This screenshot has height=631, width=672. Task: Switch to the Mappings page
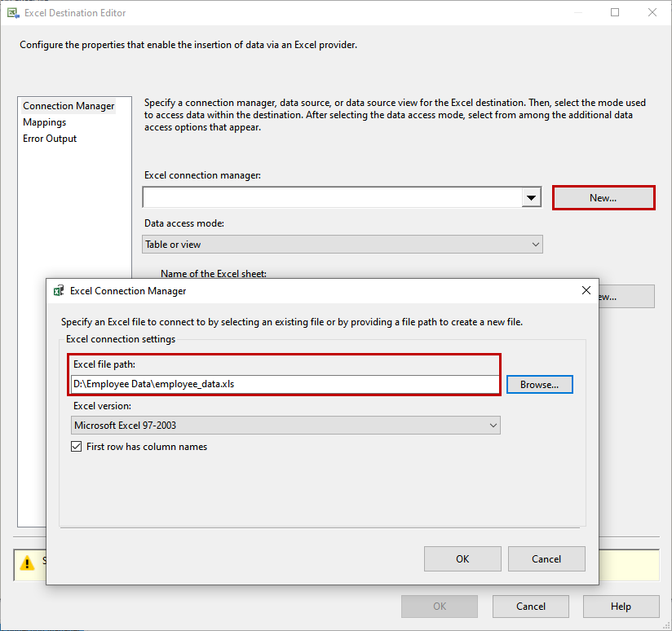pyautogui.click(x=45, y=122)
